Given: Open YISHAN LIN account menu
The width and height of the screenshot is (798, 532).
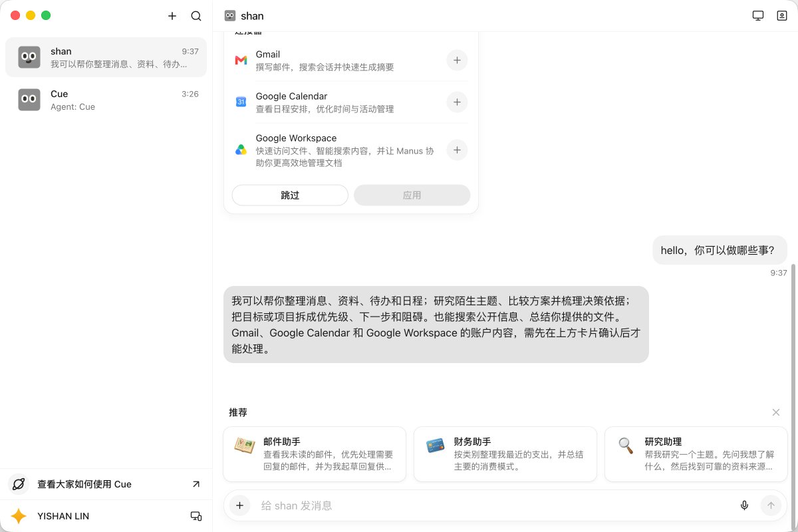Looking at the screenshot, I should coord(106,516).
